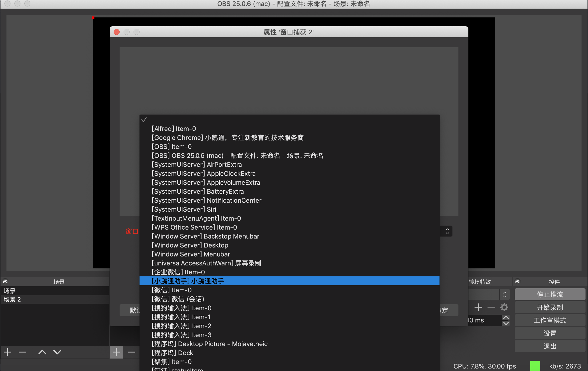Add a new source with plus icon
Screen dimensions: 588x371
[117, 352]
